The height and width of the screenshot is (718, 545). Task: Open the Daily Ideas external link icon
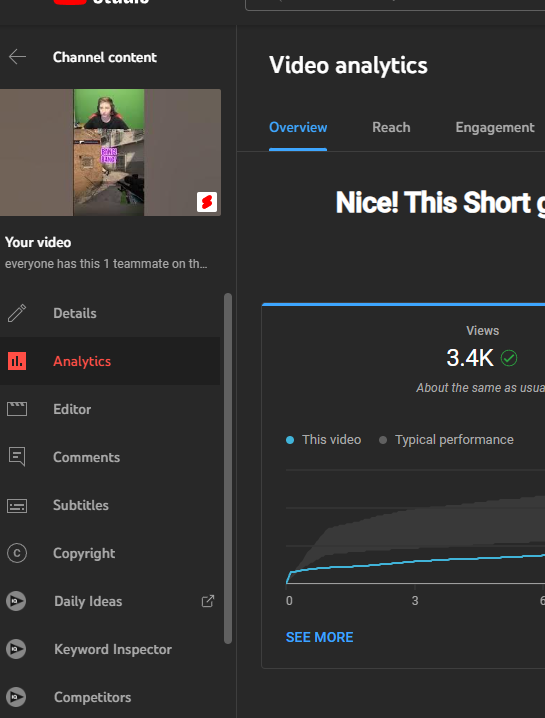pos(208,601)
